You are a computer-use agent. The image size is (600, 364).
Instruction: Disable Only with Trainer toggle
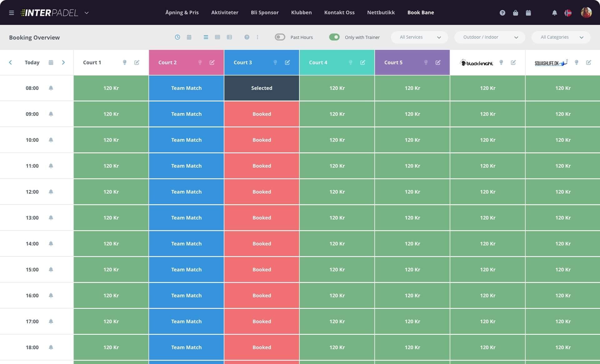point(334,37)
